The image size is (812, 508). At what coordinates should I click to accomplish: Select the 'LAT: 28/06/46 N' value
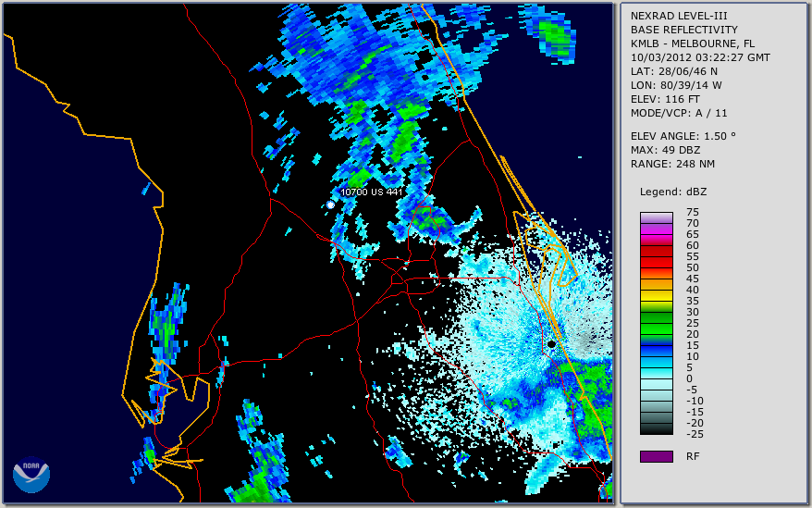673,71
